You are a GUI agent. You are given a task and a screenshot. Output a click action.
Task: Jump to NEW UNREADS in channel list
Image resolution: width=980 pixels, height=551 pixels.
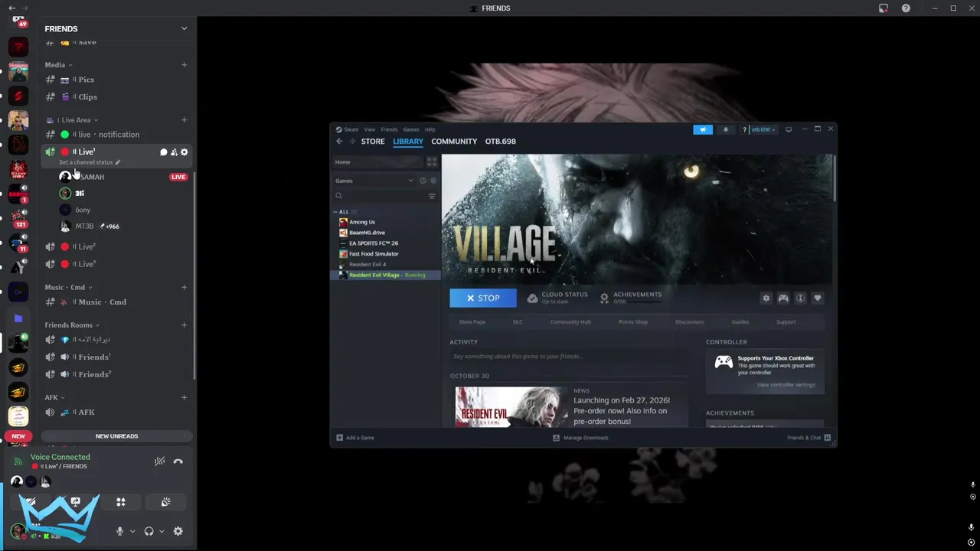click(x=116, y=436)
